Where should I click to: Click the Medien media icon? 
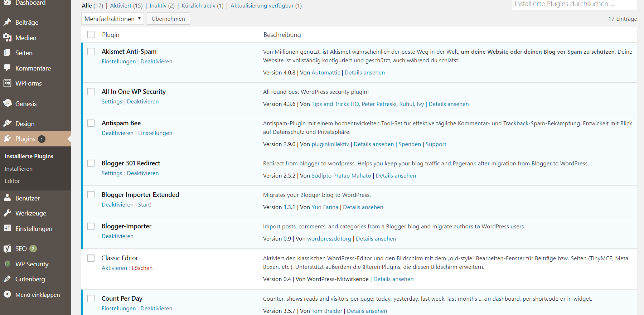(x=7, y=38)
